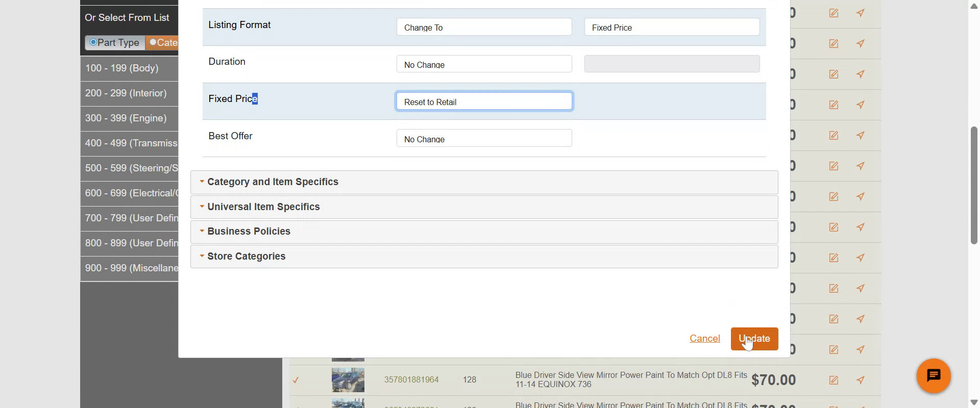Click the greyed-out Duration value field
Screen dimensions: 980x408
(672, 64)
